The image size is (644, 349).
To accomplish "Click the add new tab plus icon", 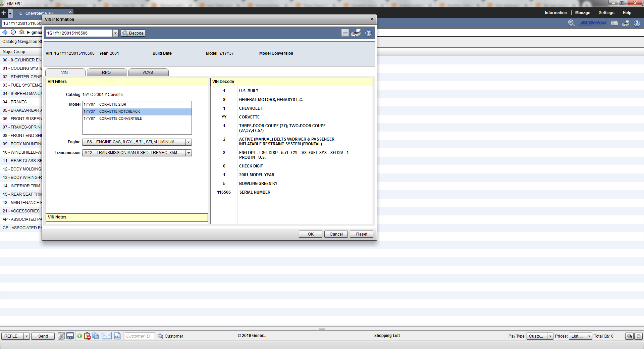I will coord(4,13).
